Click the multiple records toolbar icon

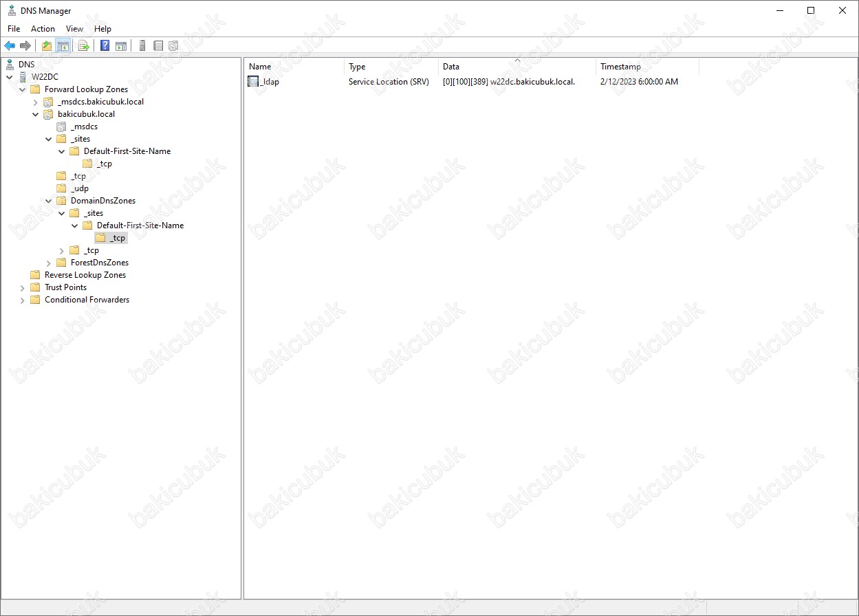[173, 46]
